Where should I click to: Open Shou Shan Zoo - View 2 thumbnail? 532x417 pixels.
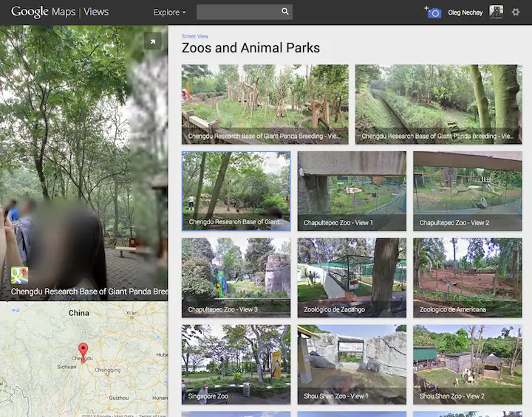coord(468,365)
